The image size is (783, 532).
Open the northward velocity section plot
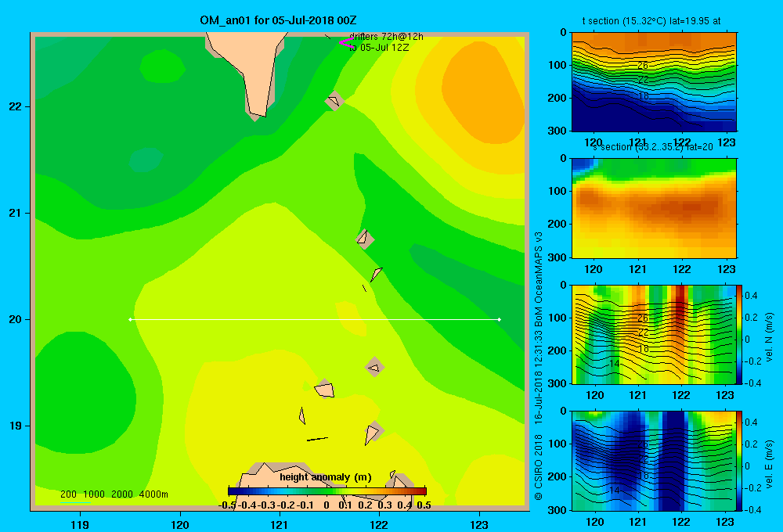[x=654, y=334]
